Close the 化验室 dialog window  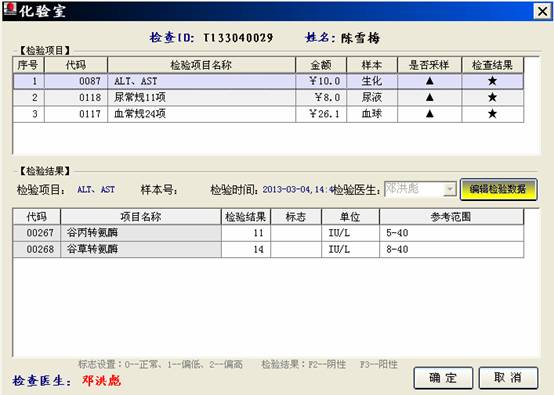point(542,11)
